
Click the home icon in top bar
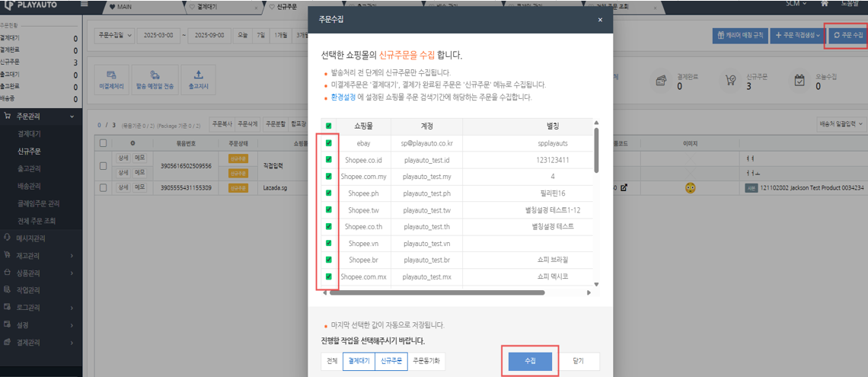point(825,3)
